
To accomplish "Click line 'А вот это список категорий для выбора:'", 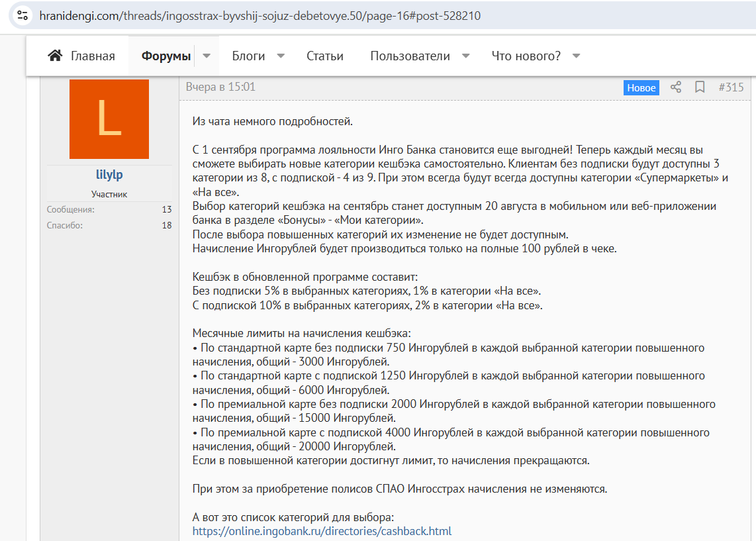I will (293, 517).
